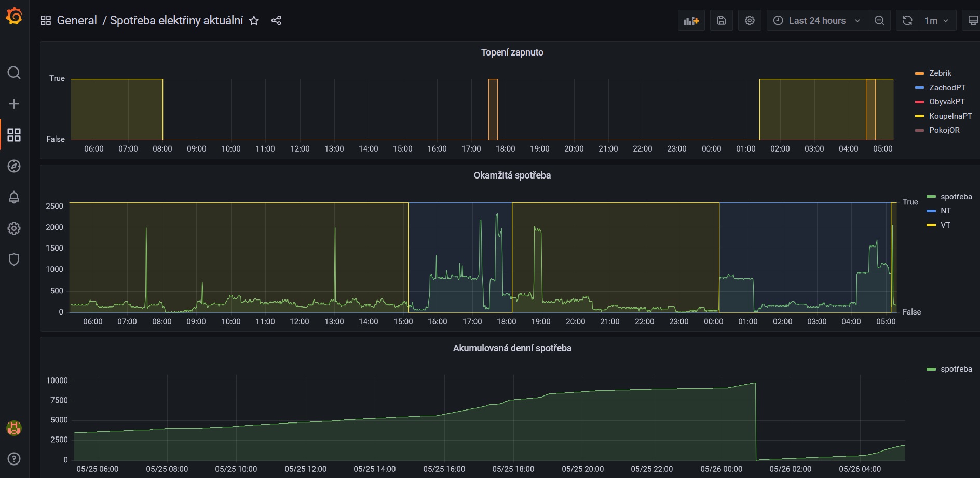Toggle the Zebrik series in legend
This screenshot has height=478, width=980.
pyautogui.click(x=940, y=73)
